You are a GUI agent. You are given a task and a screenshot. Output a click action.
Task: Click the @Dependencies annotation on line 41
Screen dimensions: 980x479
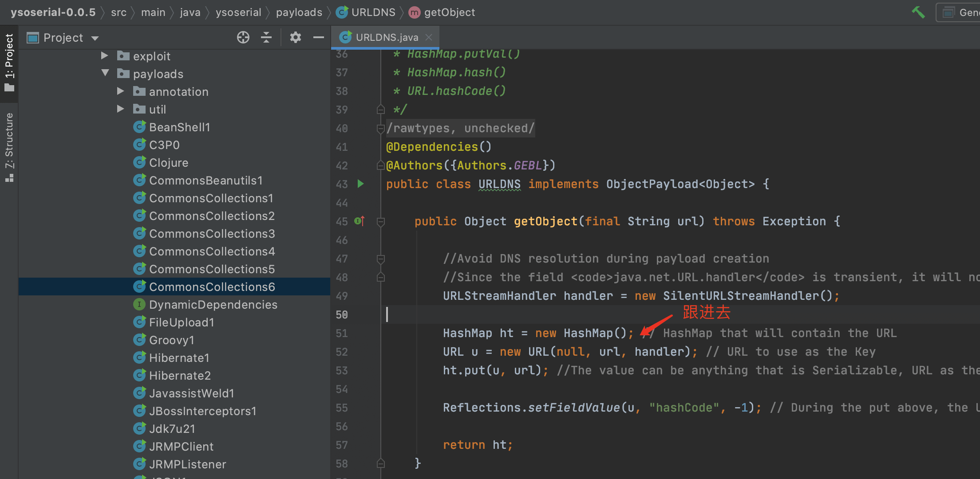point(432,147)
